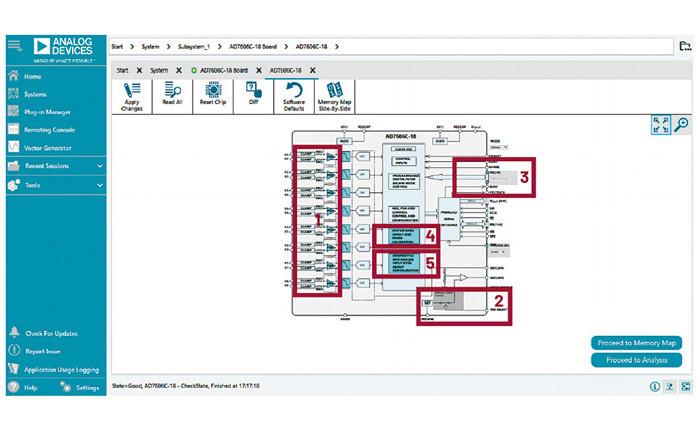Click the middle status bar icon
The image size is (700, 430).
click(670, 387)
